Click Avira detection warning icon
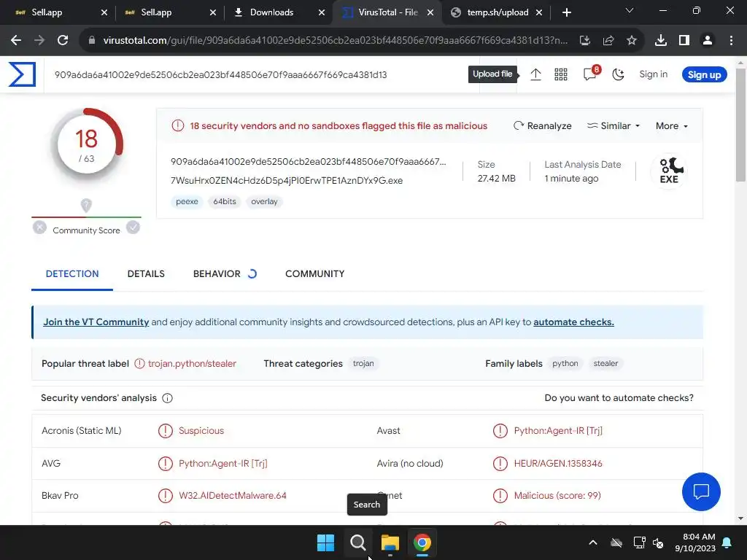Image resolution: width=747 pixels, height=560 pixels. tap(500, 463)
